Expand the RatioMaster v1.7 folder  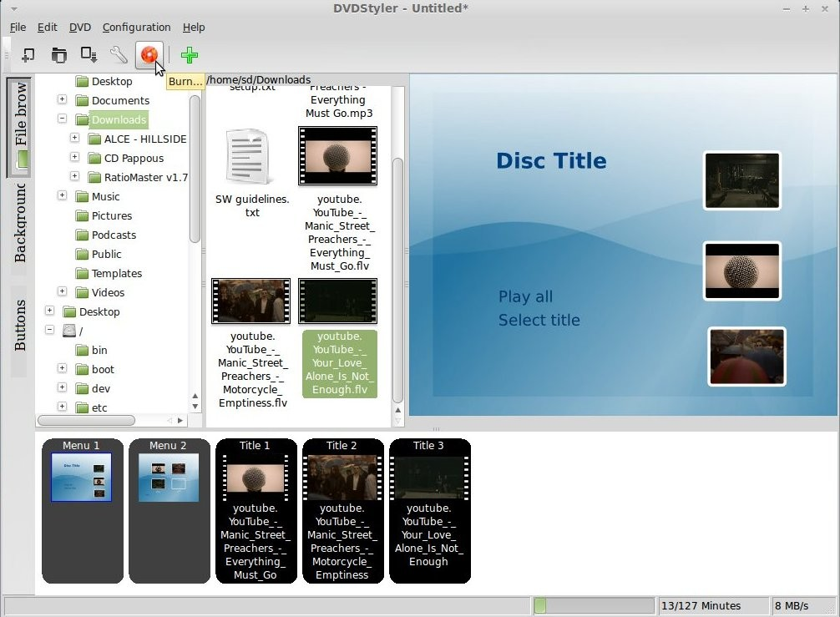[x=74, y=176]
